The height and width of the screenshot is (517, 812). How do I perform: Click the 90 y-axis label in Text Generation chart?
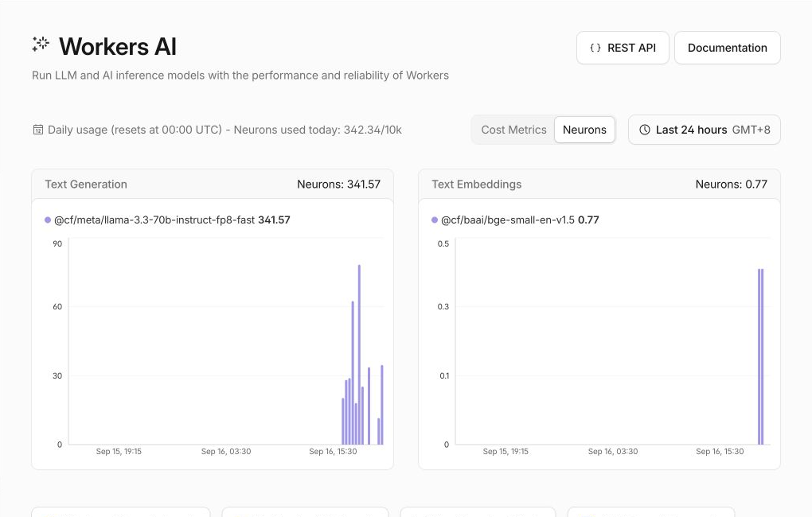coord(57,243)
